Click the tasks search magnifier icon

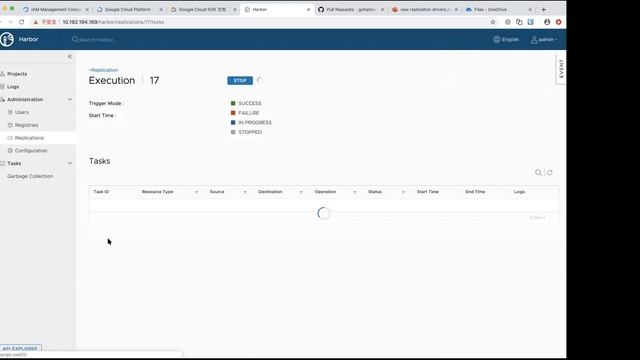(538, 173)
